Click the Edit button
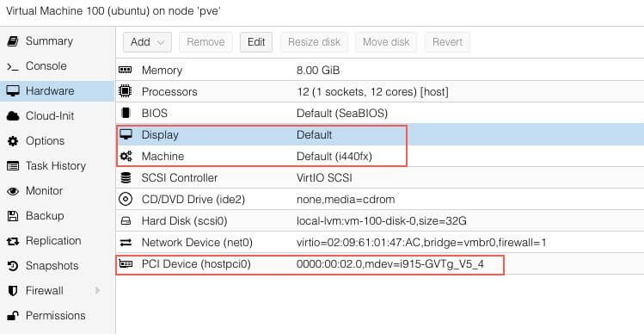This screenshot has width=644, height=334. pyautogui.click(x=256, y=42)
